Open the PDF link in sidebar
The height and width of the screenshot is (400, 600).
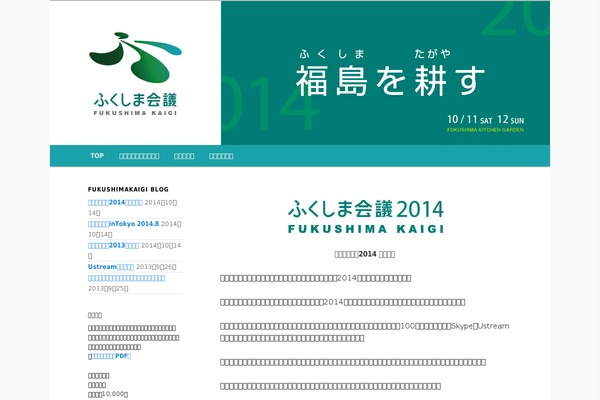click(110, 356)
